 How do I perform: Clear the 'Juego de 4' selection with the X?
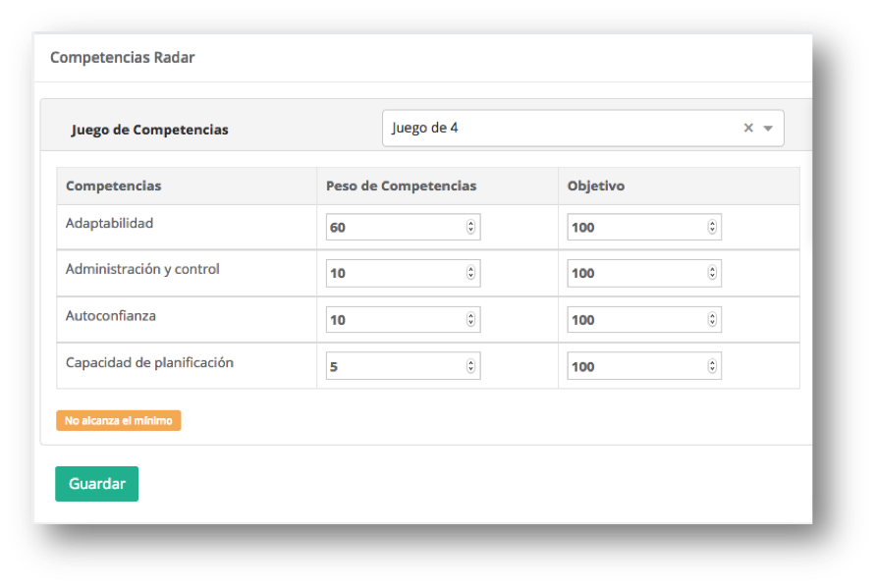pos(748,128)
